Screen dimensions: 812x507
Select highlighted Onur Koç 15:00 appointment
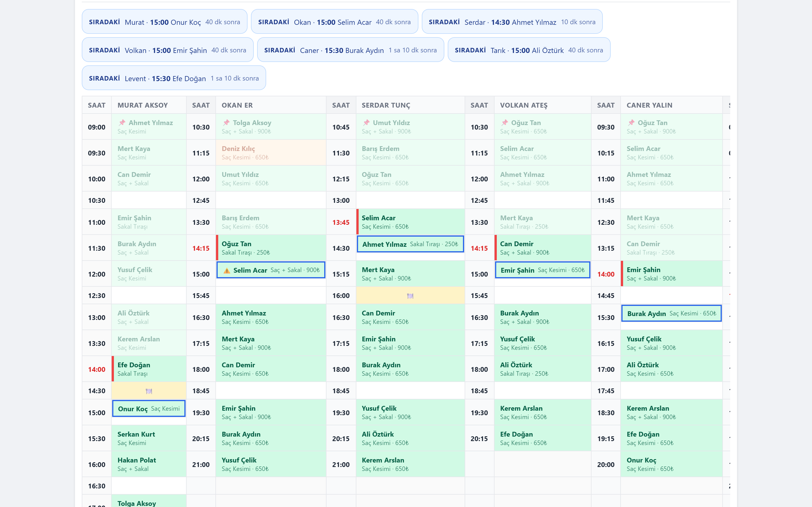coord(149,408)
